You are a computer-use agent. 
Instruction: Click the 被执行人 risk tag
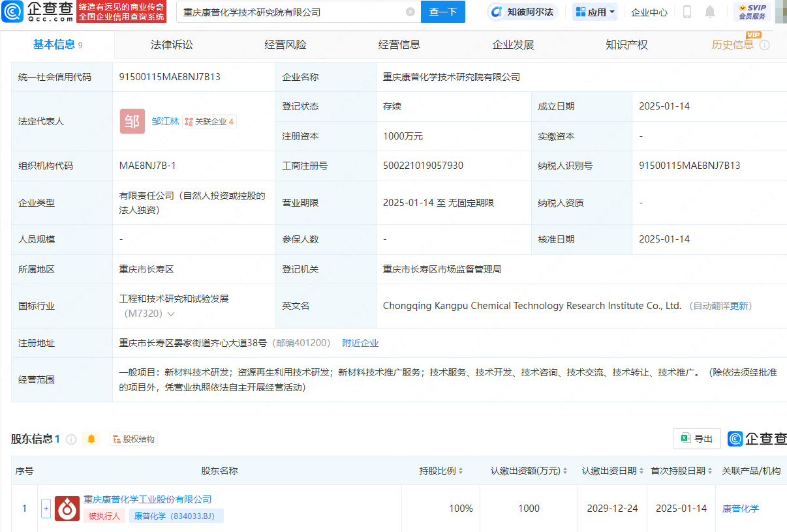click(x=104, y=516)
